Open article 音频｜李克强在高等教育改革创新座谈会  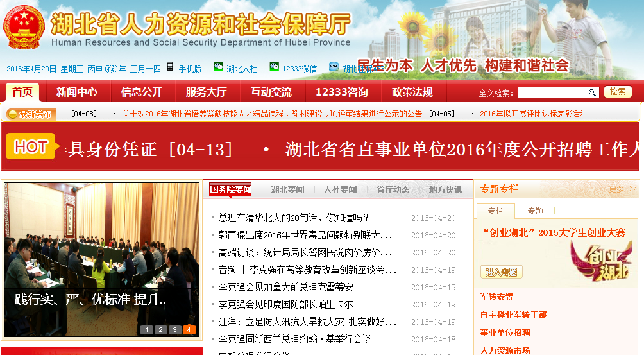(x=307, y=270)
